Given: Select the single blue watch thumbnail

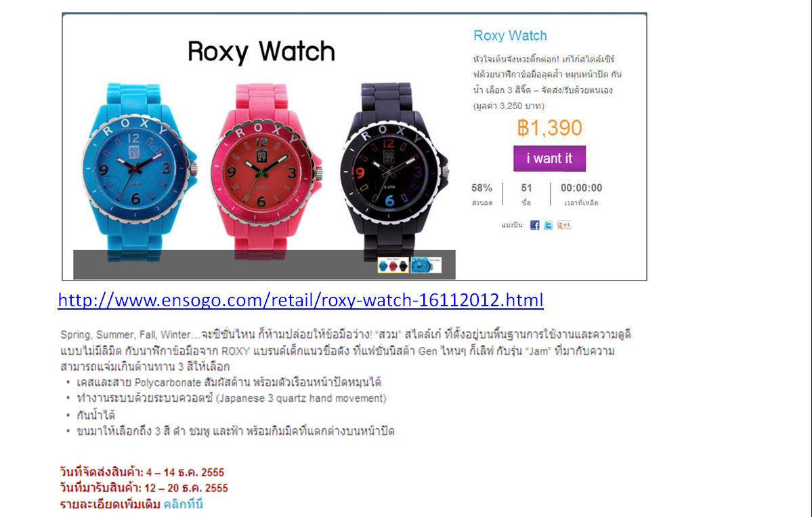Looking at the screenshot, I should point(426,265).
